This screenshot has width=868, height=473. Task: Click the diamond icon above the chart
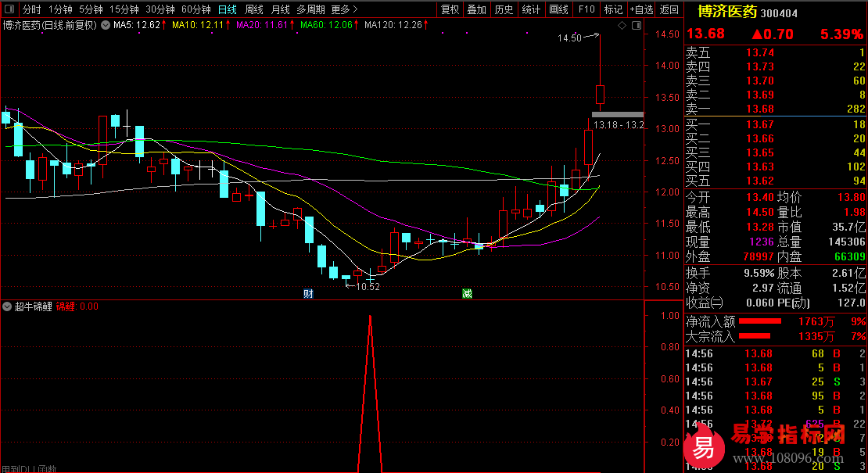[x=622, y=26]
